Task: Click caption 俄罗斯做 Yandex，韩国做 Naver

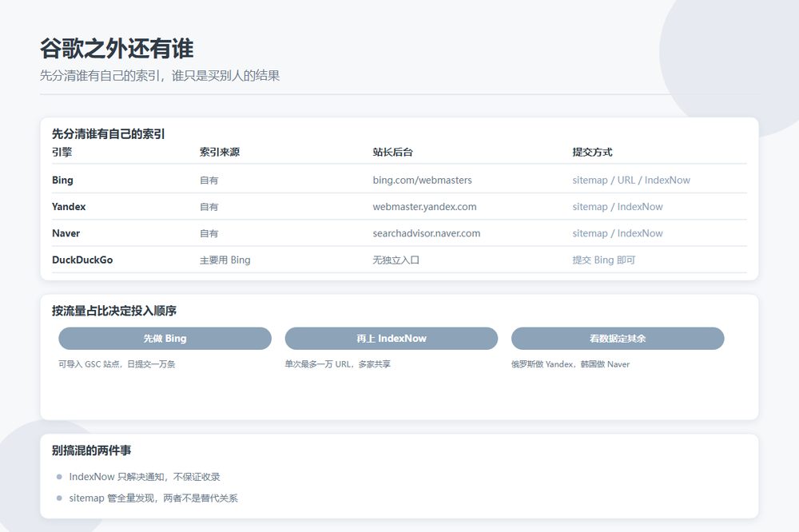Action: point(570,363)
